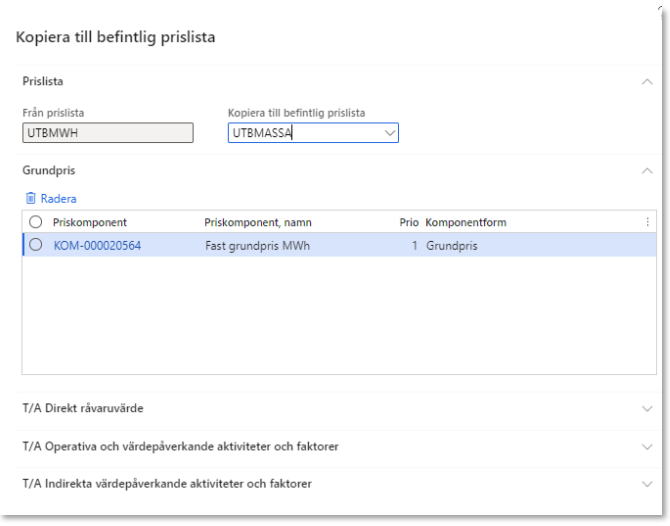This screenshot has width=670, height=526.
Task: Collapse the Prislista section chevron
Action: [646, 81]
